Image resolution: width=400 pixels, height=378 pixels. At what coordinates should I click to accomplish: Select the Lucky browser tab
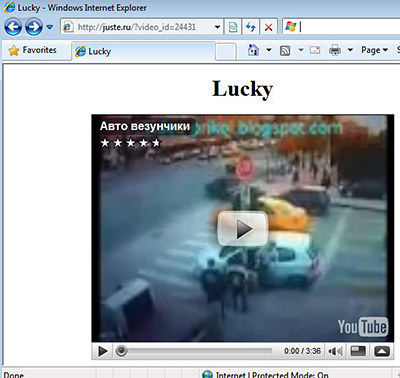[x=143, y=51]
